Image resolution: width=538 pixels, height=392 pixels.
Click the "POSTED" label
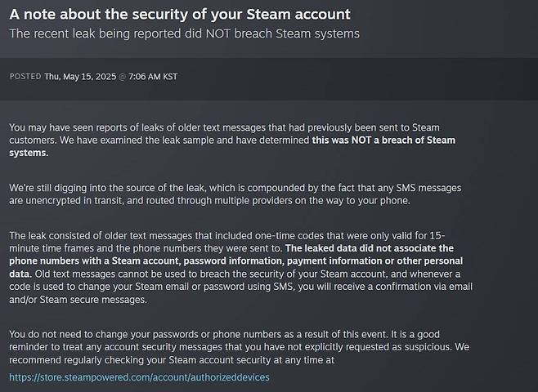click(25, 77)
